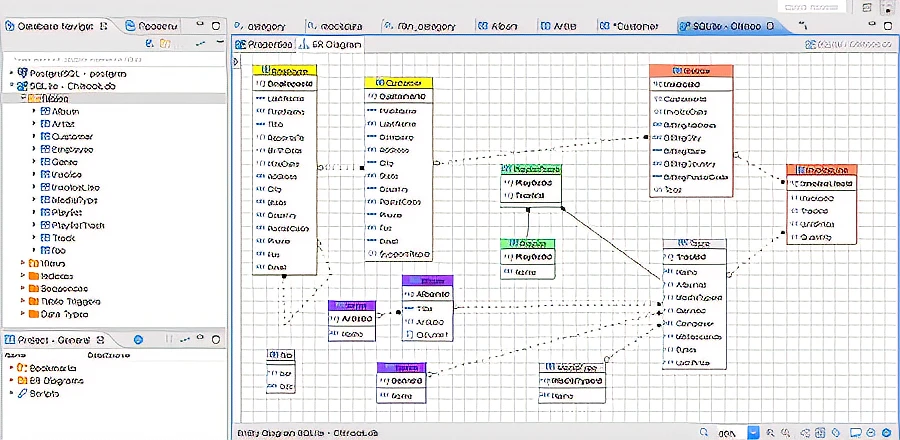Switch to the Properties tab

tap(265, 45)
